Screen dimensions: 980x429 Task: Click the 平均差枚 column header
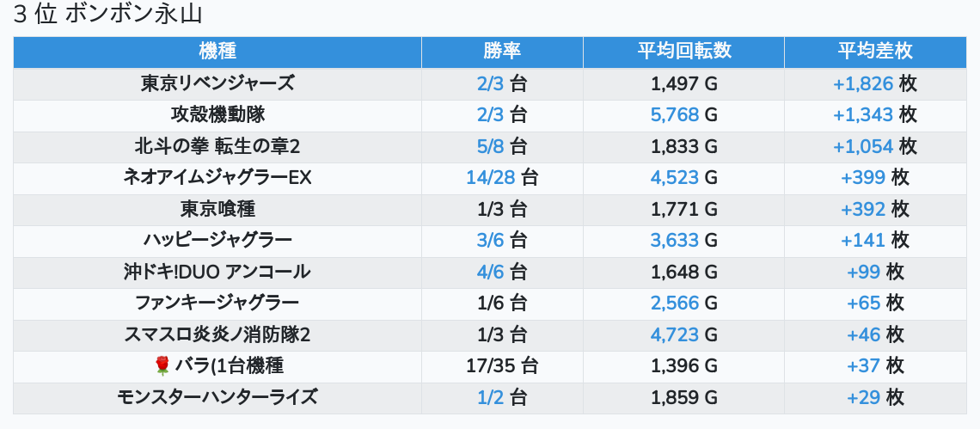click(875, 52)
